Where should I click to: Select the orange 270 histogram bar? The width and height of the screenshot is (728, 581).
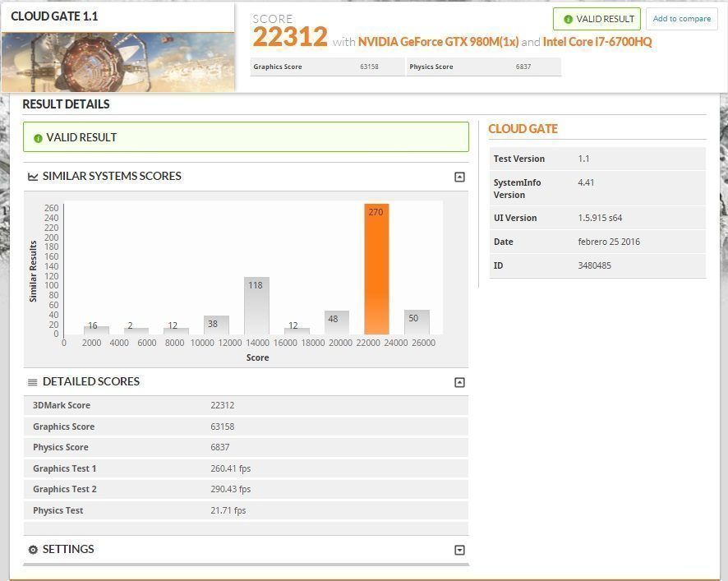[376, 270]
